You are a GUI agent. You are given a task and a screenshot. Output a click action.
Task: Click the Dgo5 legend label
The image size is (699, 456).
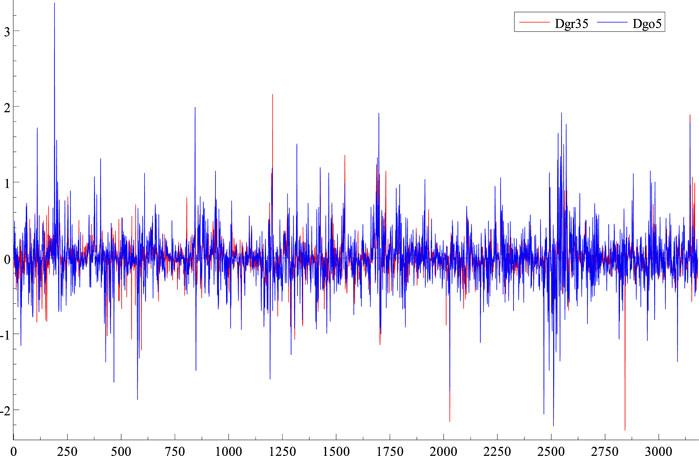tap(647, 24)
